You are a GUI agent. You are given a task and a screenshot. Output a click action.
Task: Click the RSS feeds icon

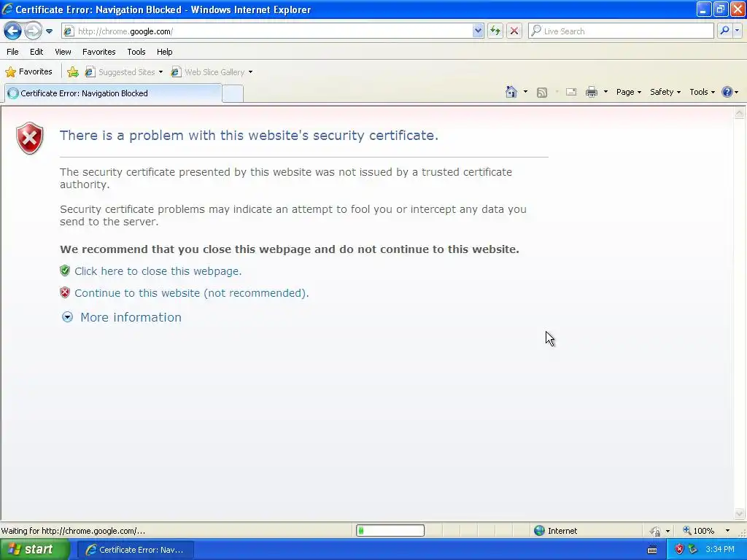(542, 93)
